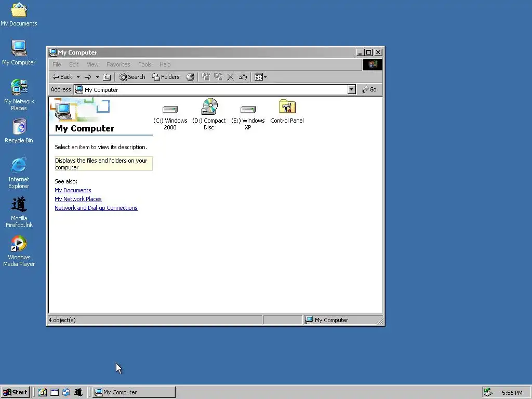The height and width of the screenshot is (399, 532).
Task: Select the (E:) Windows XP drive
Action: coord(248,114)
